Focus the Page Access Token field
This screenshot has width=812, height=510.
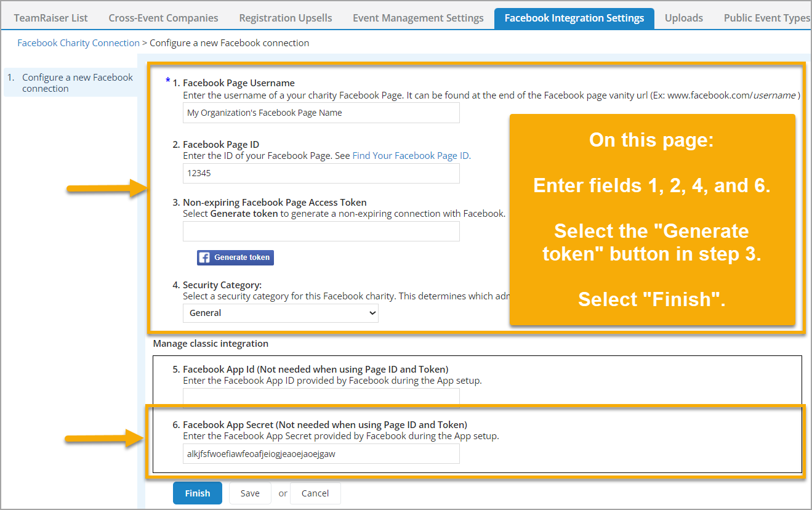click(321, 231)
